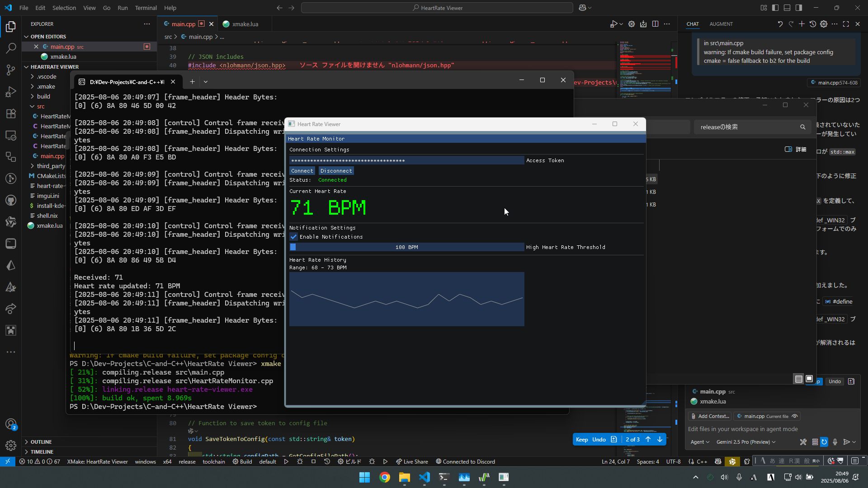
Task: Open the Gemini 2.5 Pro model dropdown
Action: pyautogui.click(x=745, y=442)
